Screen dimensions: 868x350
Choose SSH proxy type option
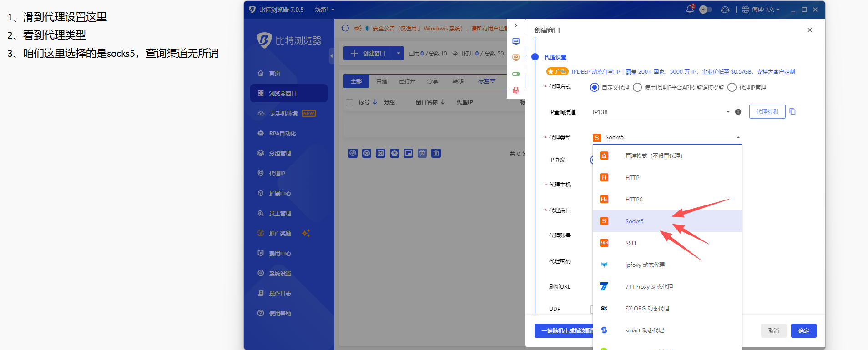[x=667, y=243]
